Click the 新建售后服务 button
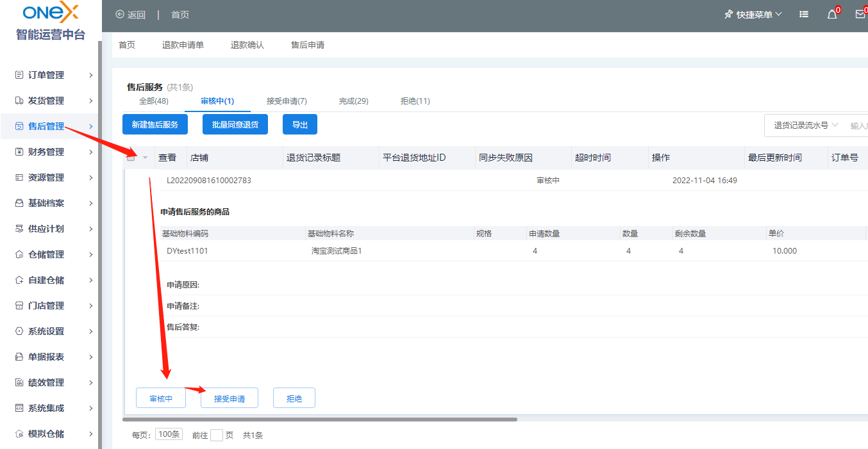 [155, 125]
